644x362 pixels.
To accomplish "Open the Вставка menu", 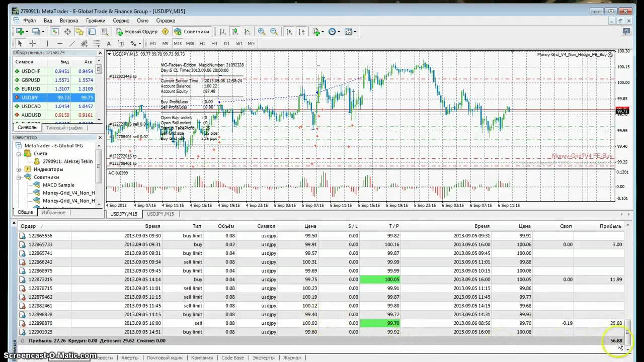I will [x=69, y=21].
